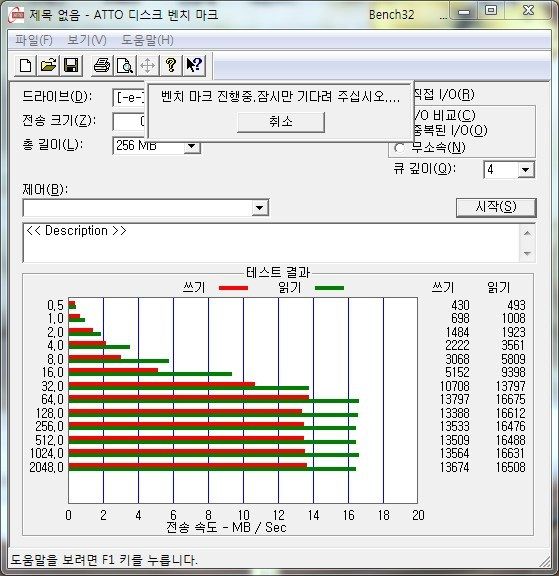Open the 보기(V) menu
The image size is (559, 576).
click(x=87, y=40)
